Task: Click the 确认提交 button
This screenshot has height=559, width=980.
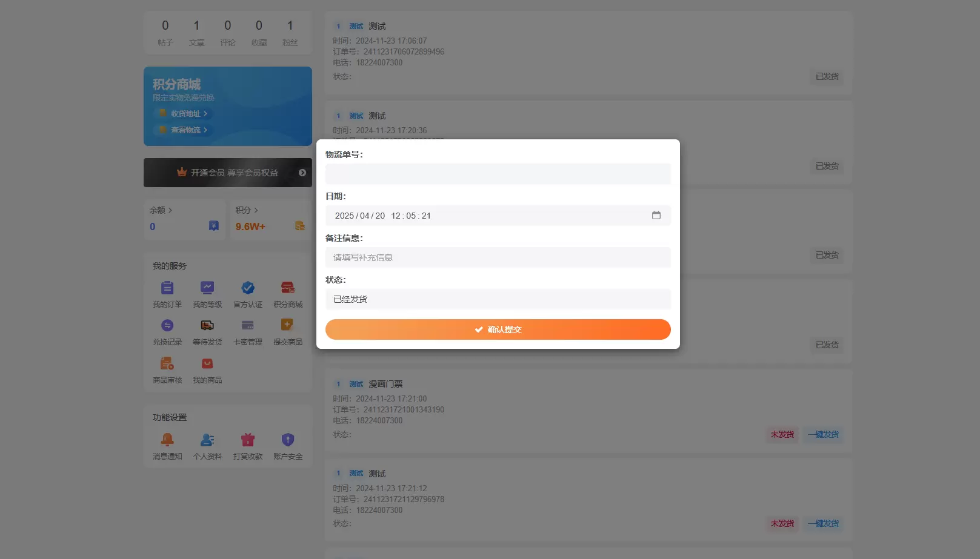Action: click(x=498, y=329)
